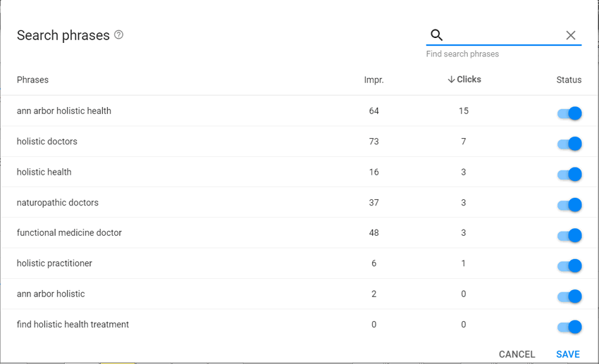
Task: Toggle status for ann arbor holistic health
Action: pos(569,113)
